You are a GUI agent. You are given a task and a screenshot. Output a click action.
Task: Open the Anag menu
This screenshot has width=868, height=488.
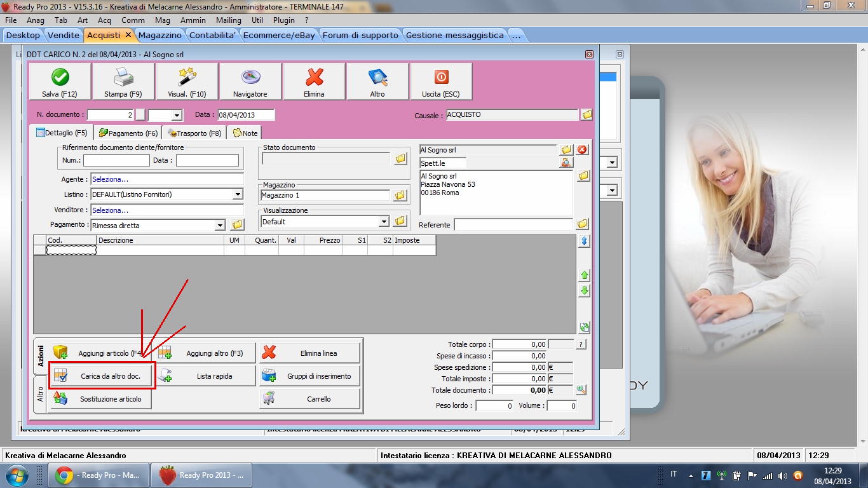[36, 20]
